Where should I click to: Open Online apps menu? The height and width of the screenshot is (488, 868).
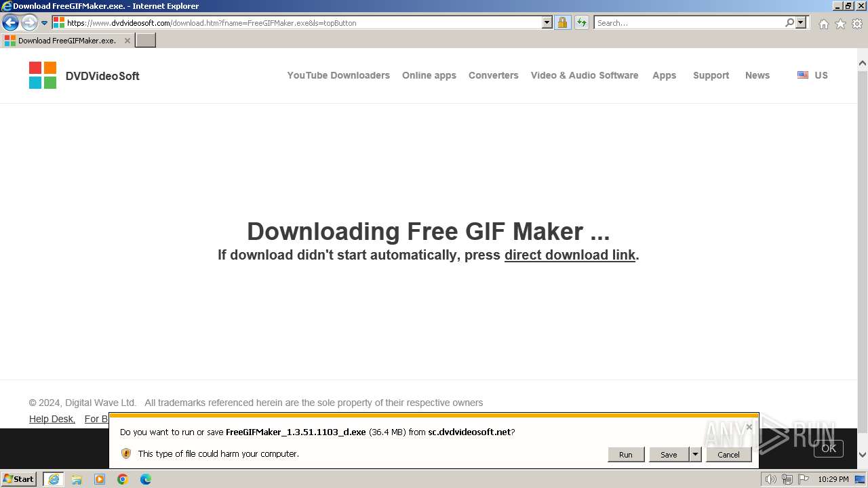[x=429, y=75]
